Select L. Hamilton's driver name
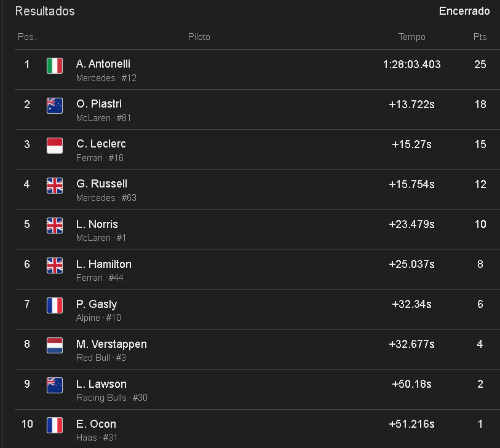The width and height of the screenshot is (500, 448). pyautogui.click(x=104, y=264)
